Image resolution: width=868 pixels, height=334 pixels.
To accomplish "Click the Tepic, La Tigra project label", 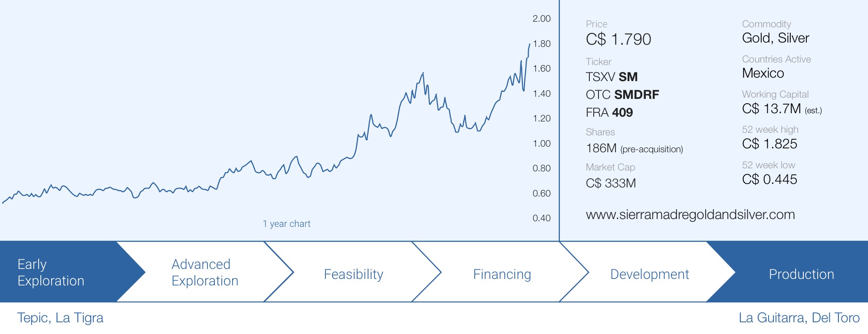I will (60, 318).
